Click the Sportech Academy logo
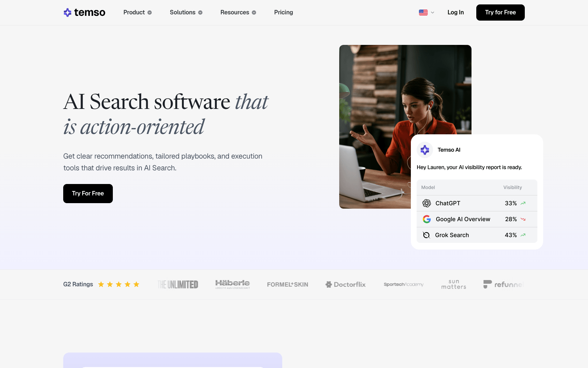The height and width of the screenshot is (368, 588). (x=404, y=284)
